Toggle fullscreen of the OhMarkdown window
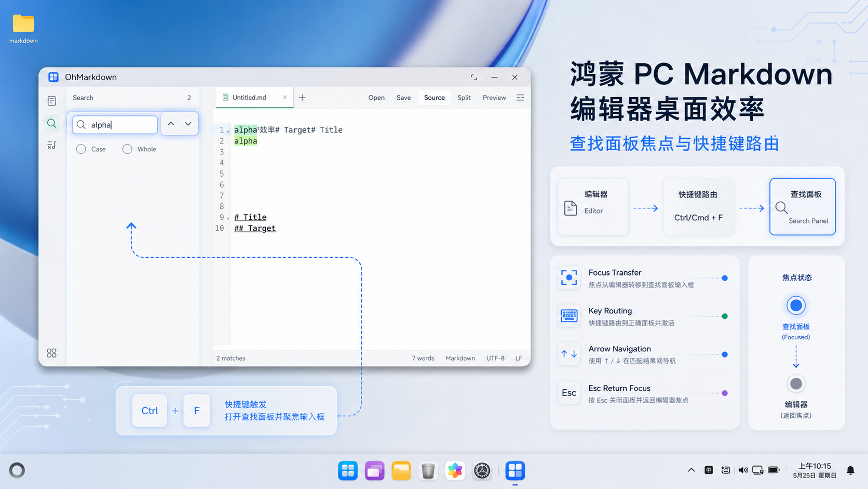Viewport: 868px width, 489px height. pyautogui.click(x=473, y=77)
